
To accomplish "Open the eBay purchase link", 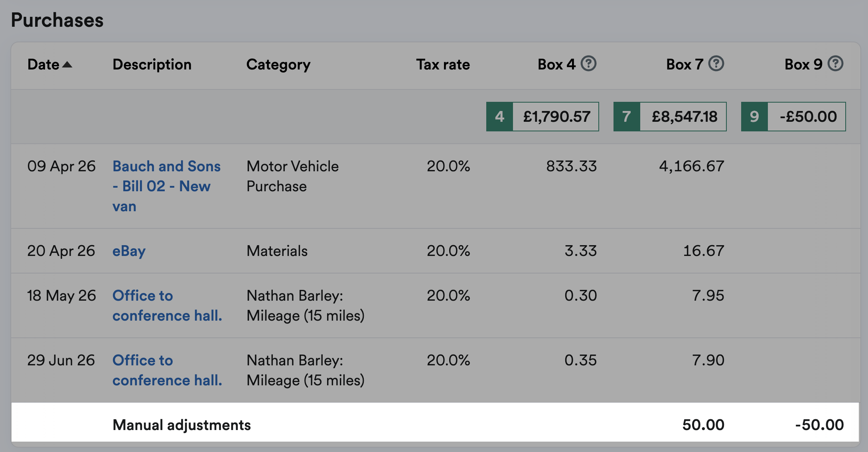I will 129,251.
